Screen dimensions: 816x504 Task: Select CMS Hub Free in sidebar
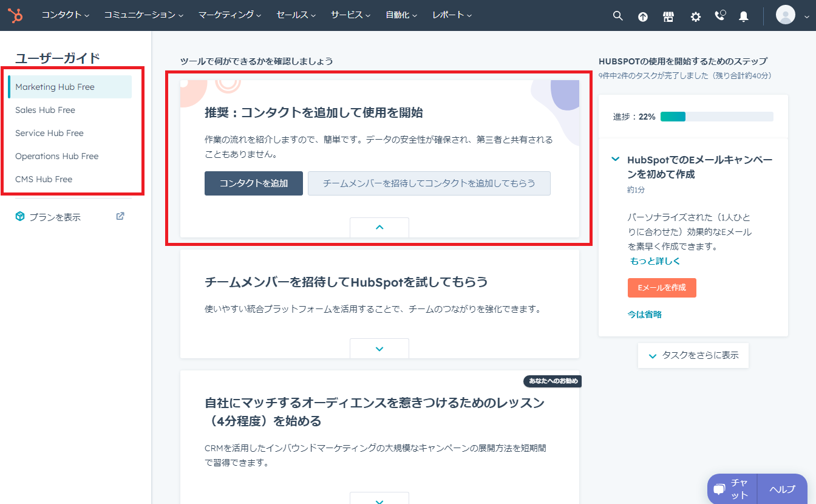coord(44,179)
